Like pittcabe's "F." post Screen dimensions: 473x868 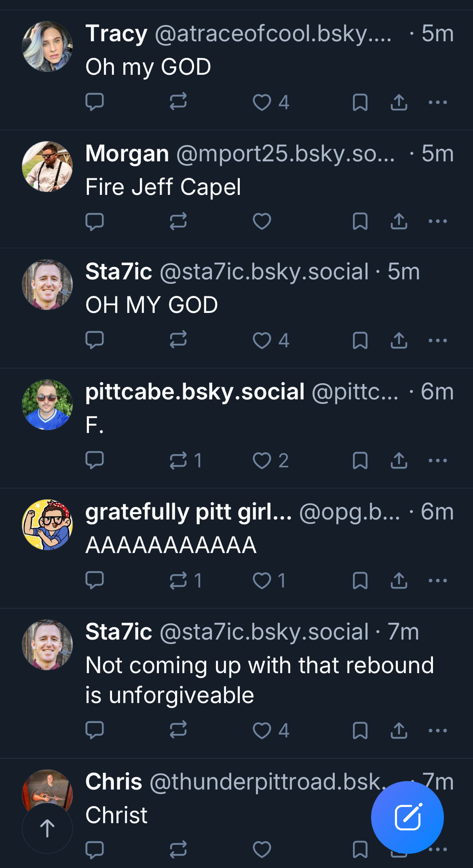[x=262, y=460]
